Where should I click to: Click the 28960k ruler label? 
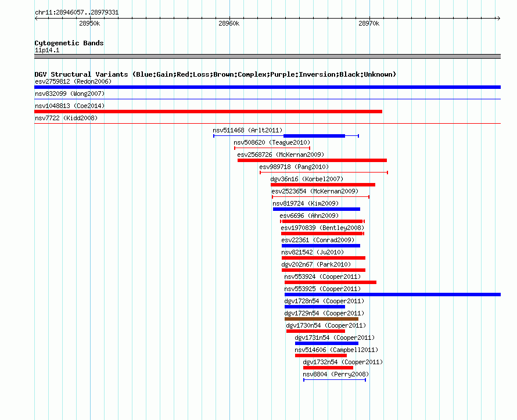[229, 23]
